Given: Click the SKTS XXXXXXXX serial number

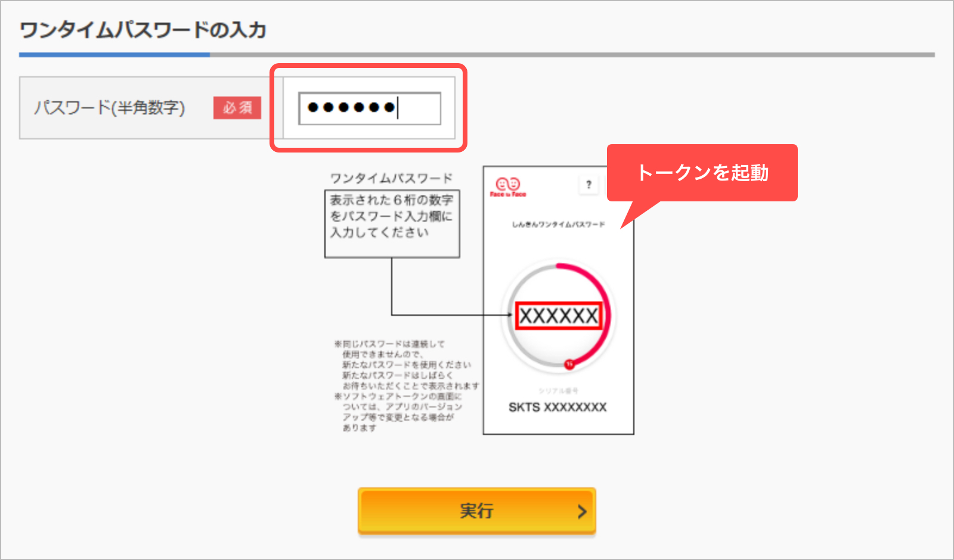Looking at the screenshot, I should click(x=557, y=407).
